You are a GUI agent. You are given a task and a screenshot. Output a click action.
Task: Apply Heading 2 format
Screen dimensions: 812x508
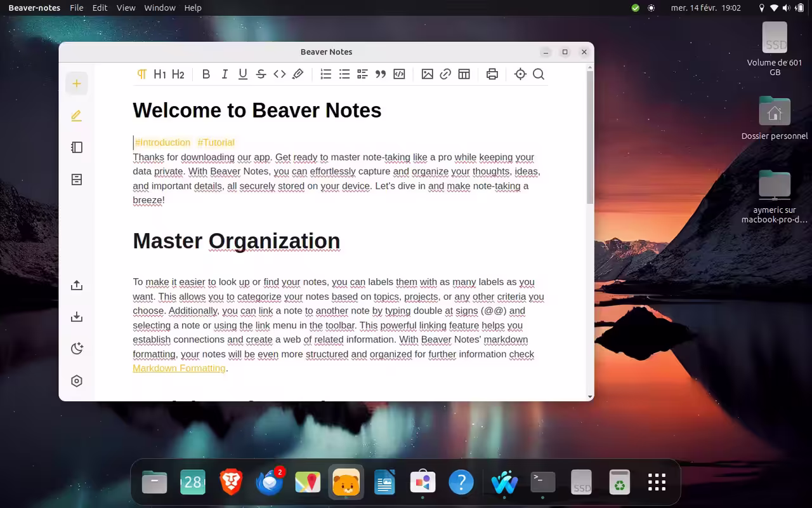pos(178,74)
